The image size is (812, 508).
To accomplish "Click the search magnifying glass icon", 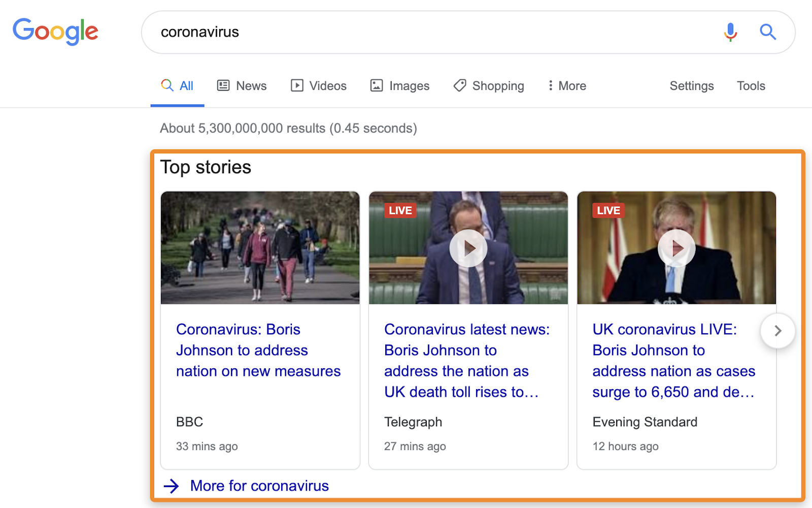I will pyautogui.click(x=768, y=32).
